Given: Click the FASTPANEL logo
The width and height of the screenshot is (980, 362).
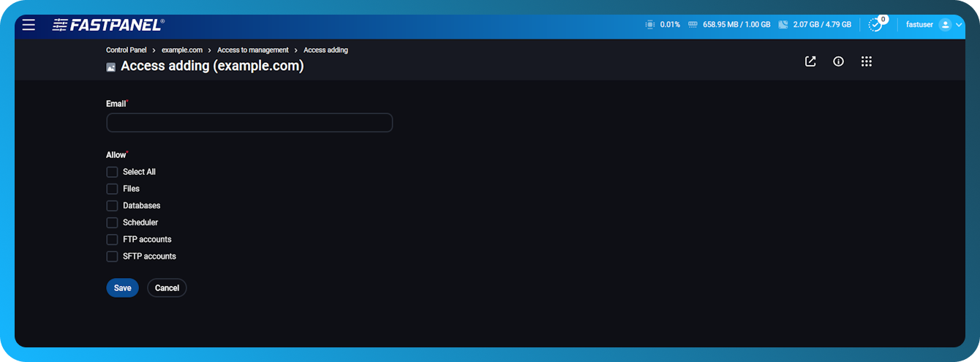Looking at the screenshot, I should (x=108, y=25).
